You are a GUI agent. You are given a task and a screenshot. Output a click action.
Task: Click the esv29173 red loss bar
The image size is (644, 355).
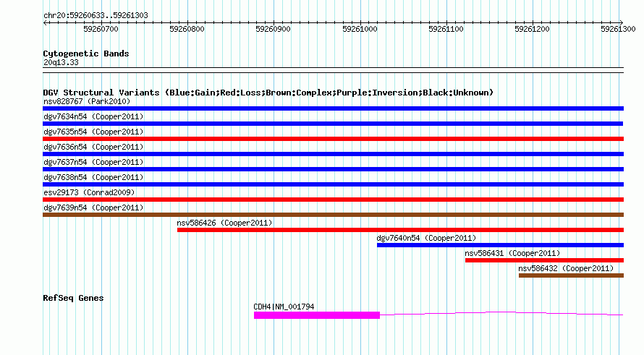point(333,200)
